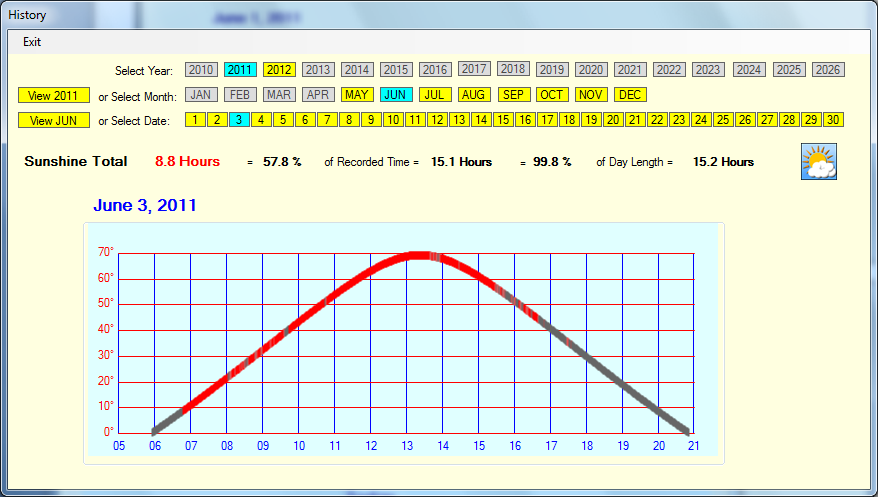This screenshot has width=878, height=497.
Task: Choose the 2014 year button
Action: [x=357, y=70]
